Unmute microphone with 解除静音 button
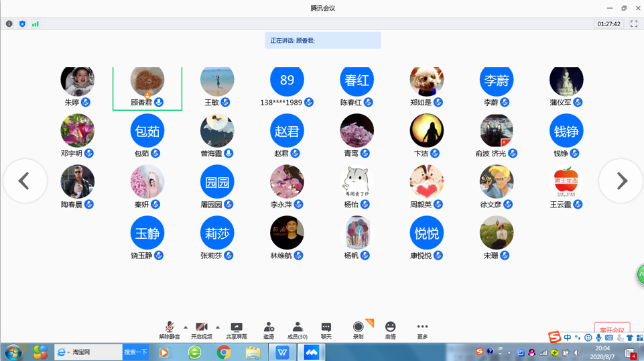644x361 pixels. 170,330
